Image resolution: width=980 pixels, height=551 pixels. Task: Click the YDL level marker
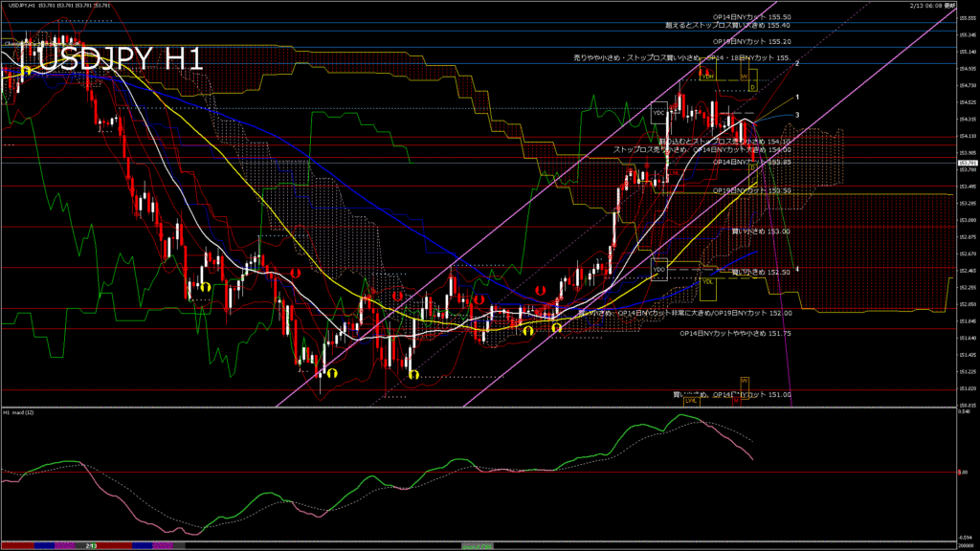point(708,281)
